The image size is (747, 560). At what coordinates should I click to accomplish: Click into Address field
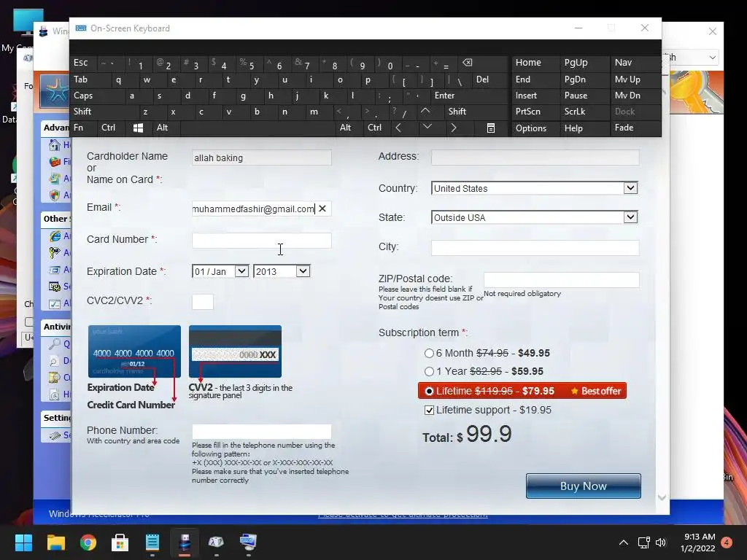point(535,157)
